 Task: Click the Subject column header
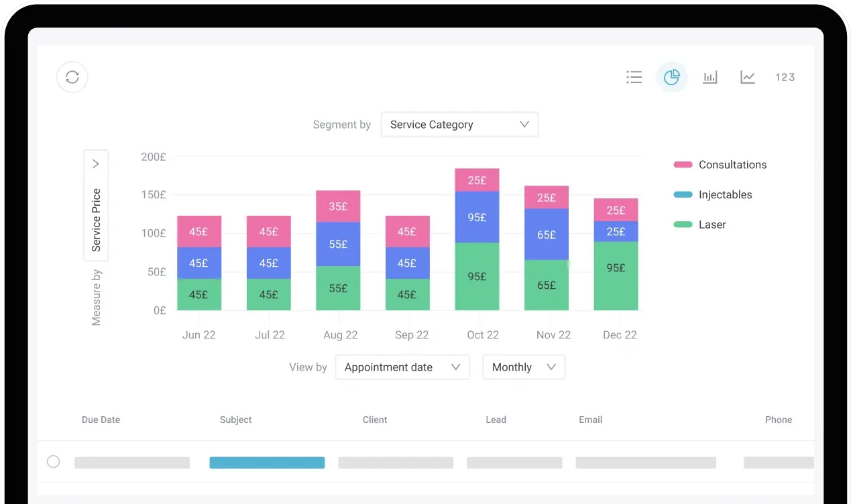(235, 420)
